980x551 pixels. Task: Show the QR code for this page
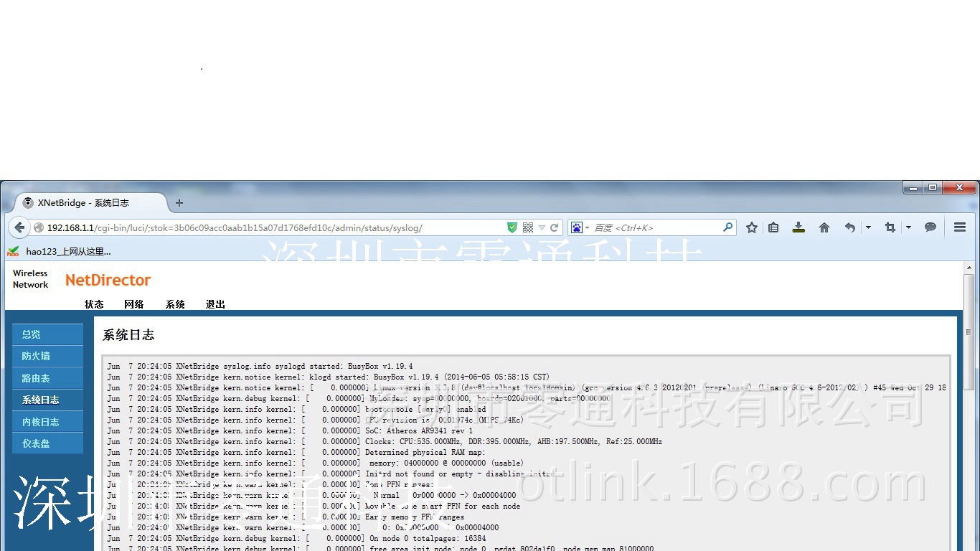pyautogui.click(x=528, y=227)
